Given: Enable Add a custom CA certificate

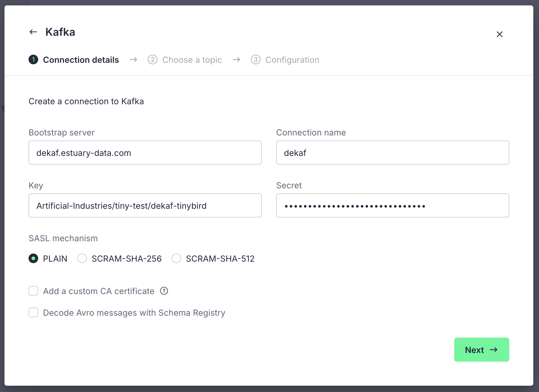Looking at the screenshot, I should (33, 291).
